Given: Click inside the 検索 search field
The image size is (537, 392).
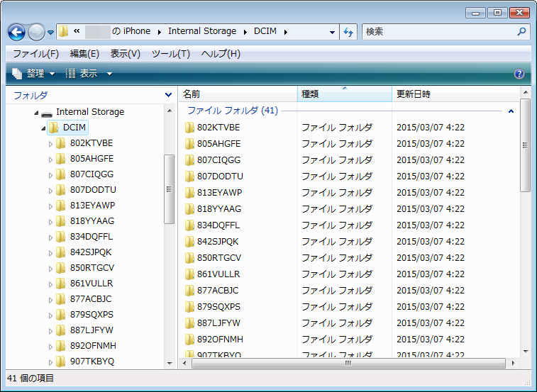Looking at the screenshot, I should point(438,32).
